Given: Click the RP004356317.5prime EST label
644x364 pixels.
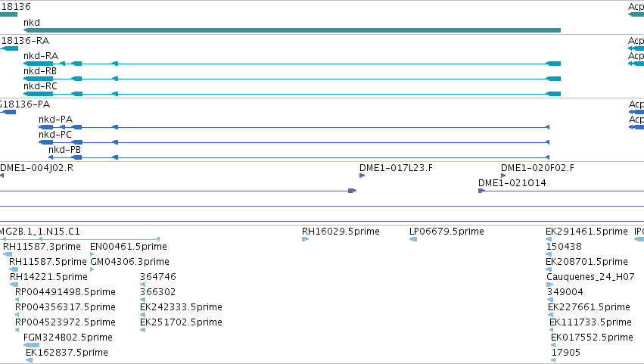Looking at the screenshot, I should tap(65, 307).
